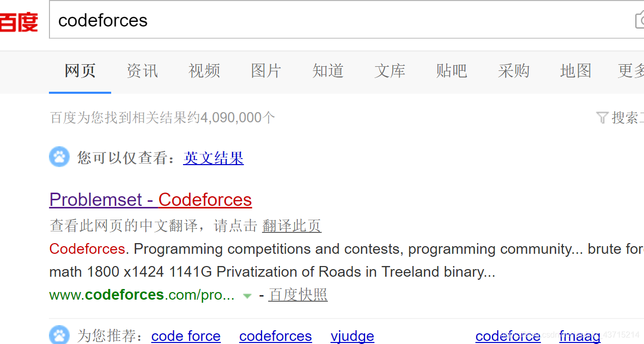Select the 网页 tab

tap(80, 70)
